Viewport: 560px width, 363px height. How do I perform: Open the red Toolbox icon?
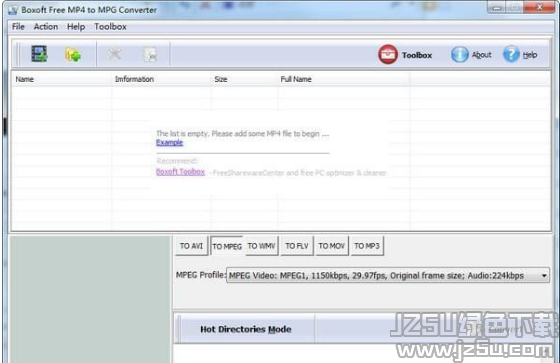[388, 55]
